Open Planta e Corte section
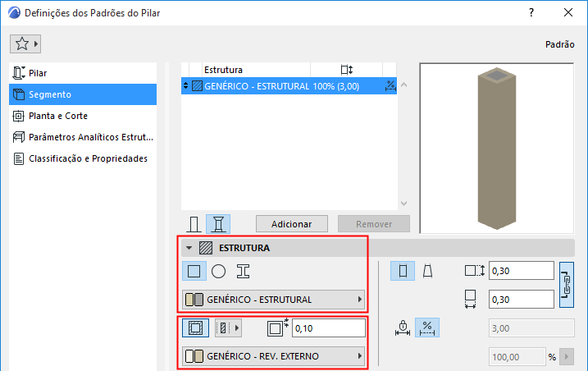The width and height of the screenshot is (588, 371). click(83, 116)
